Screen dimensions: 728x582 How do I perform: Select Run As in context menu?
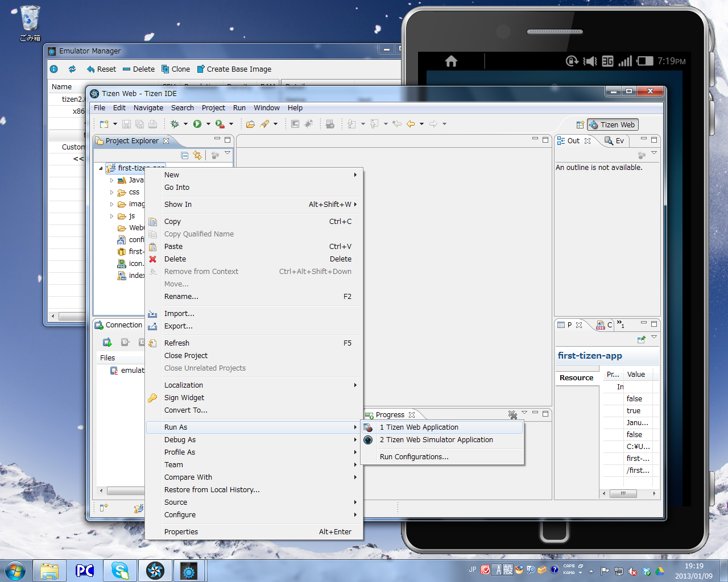pyautogui.click(x=254, y=427)
